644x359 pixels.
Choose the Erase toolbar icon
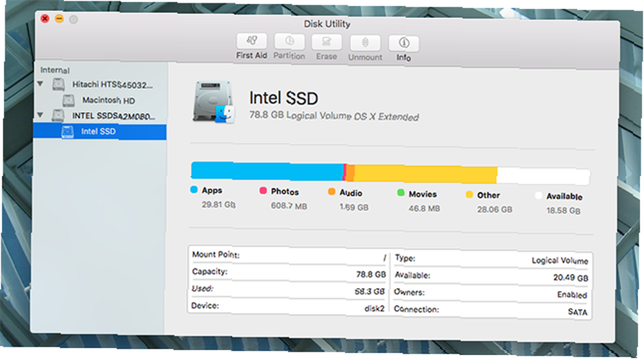pyautogui.click(x=327, y=42)
